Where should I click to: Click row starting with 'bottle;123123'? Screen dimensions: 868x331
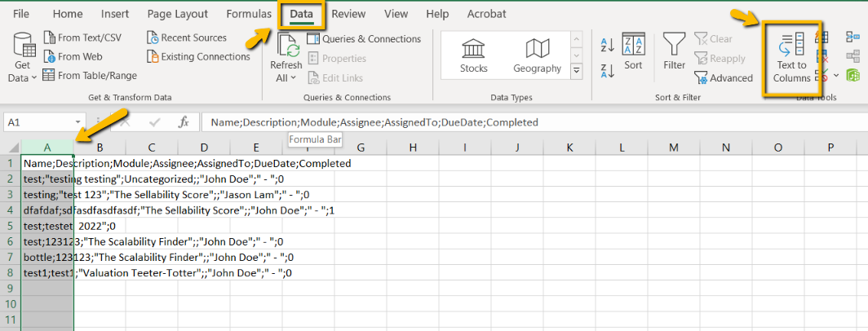157,258
